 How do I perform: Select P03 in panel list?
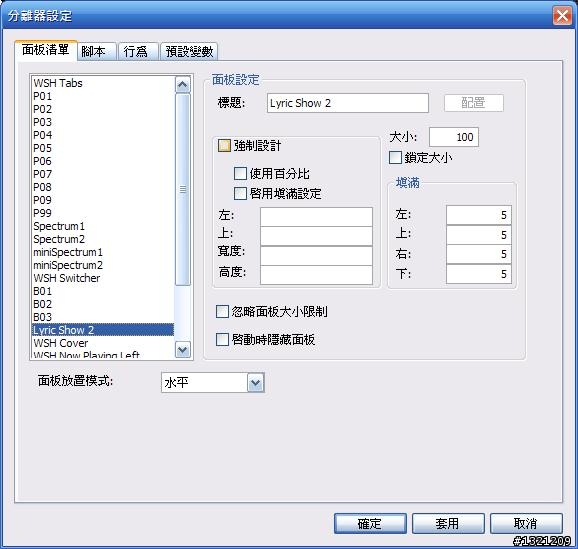pos(103,122)
